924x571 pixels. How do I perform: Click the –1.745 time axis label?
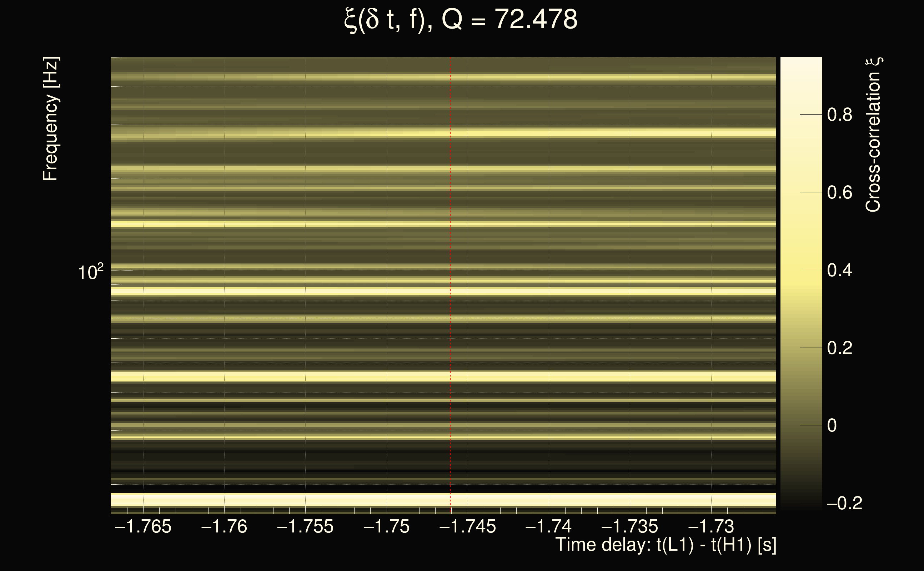point(467,526)
